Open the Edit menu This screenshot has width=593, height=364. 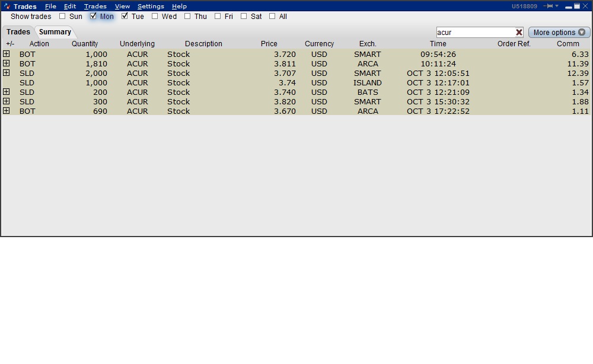coord(70,7)
